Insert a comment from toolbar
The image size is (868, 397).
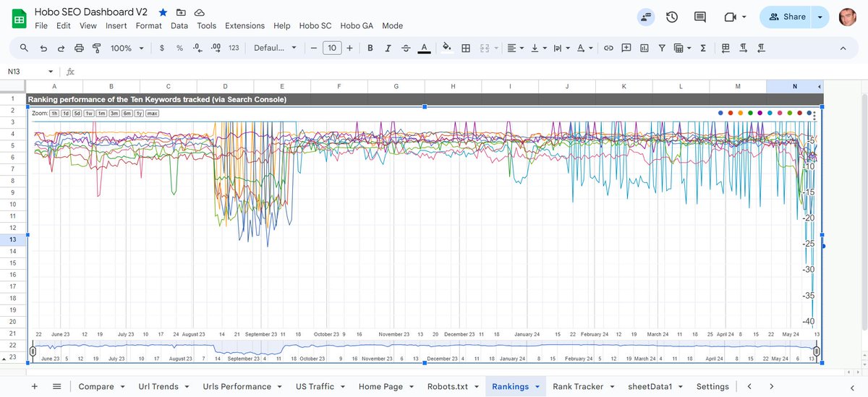(x=626, y=48)
